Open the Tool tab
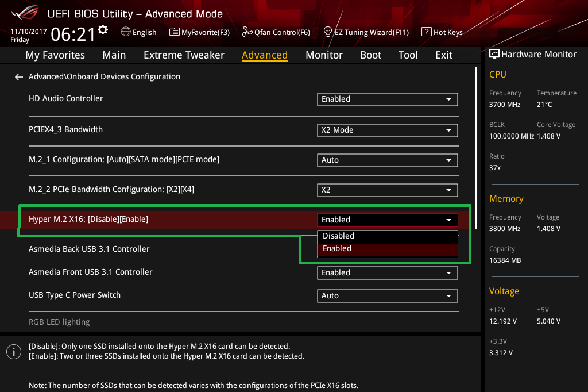This screenshot has height=392, width=588. 408,55
